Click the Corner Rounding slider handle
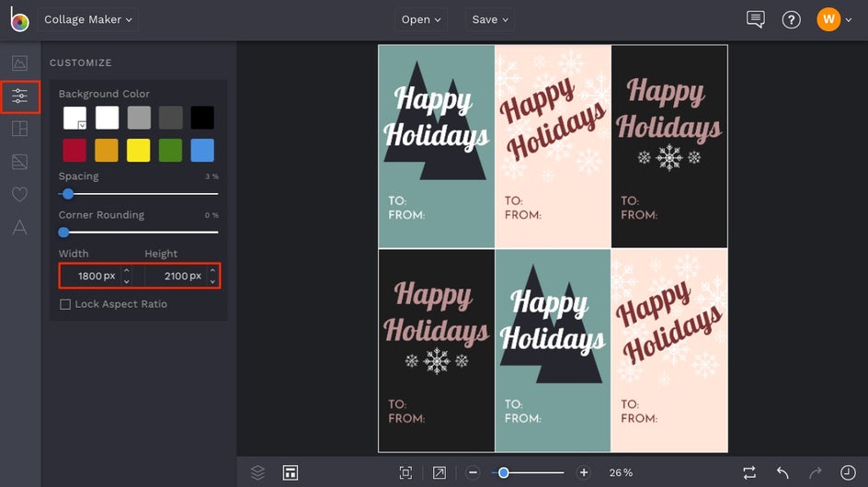The width and height of the screenshot is (868, 487). pos(64,232)
